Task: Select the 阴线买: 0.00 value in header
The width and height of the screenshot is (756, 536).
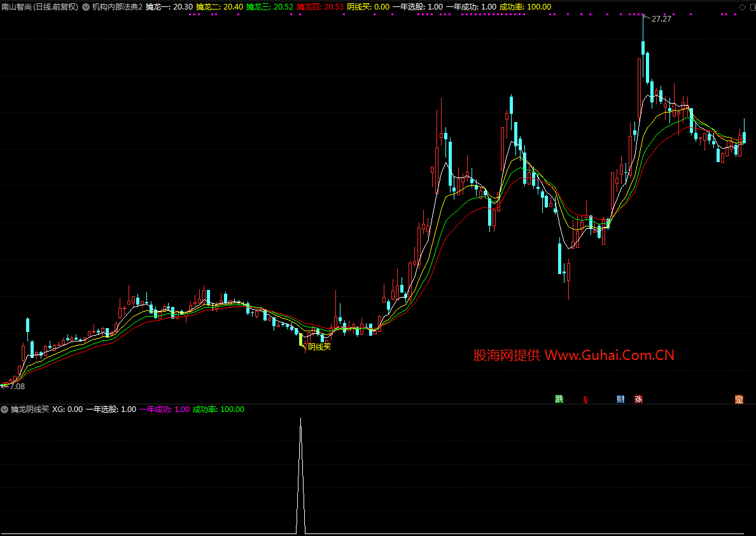Action: tap(368, 7)
